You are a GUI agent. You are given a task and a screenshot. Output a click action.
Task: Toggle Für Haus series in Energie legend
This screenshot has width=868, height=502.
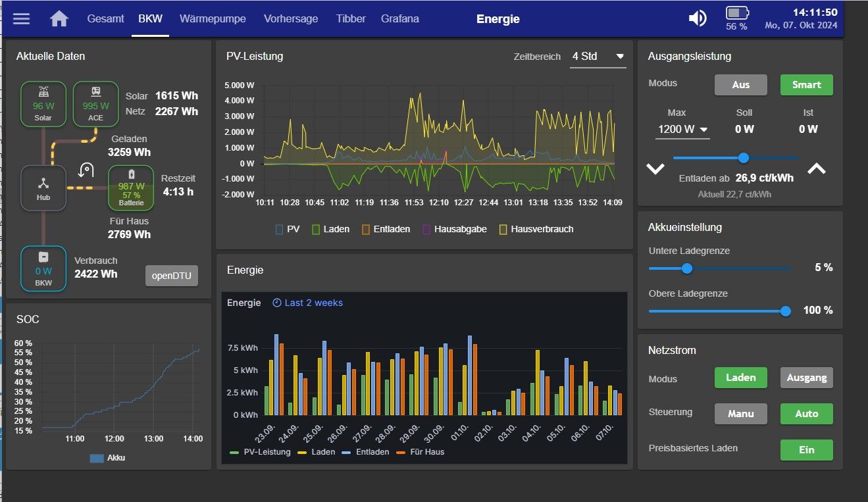(421, 452)
